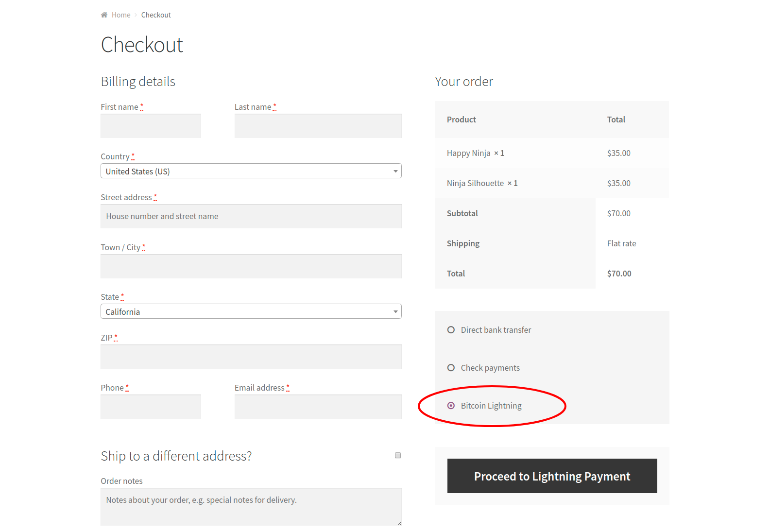770x532 pixels.
Task: Select Direct bank transfer payment method
Action: (451, 330)
